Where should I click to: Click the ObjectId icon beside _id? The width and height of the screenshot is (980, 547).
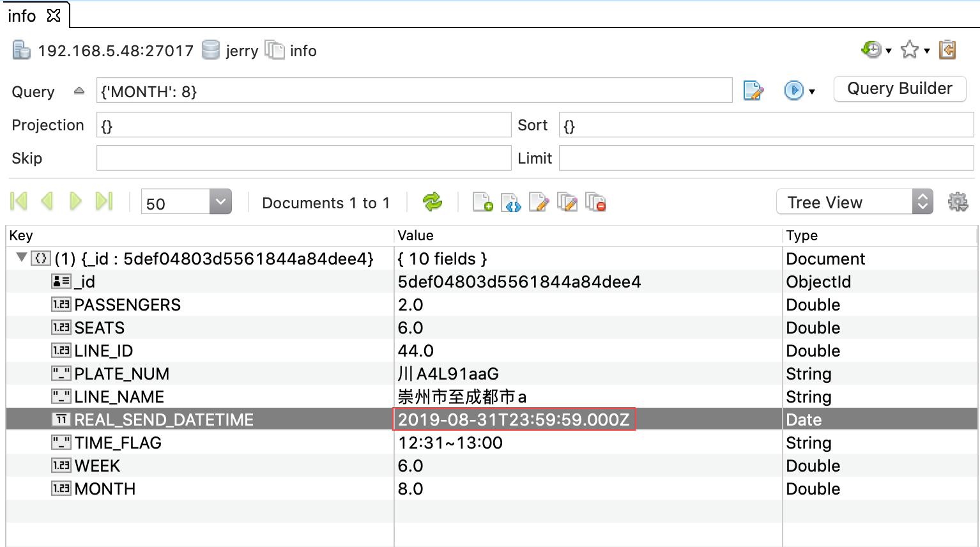click(x=61, y=281)
